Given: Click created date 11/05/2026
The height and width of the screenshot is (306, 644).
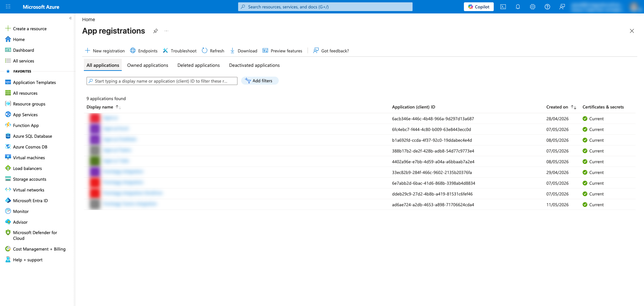Looking at the screenshot, I should point(557,205).
